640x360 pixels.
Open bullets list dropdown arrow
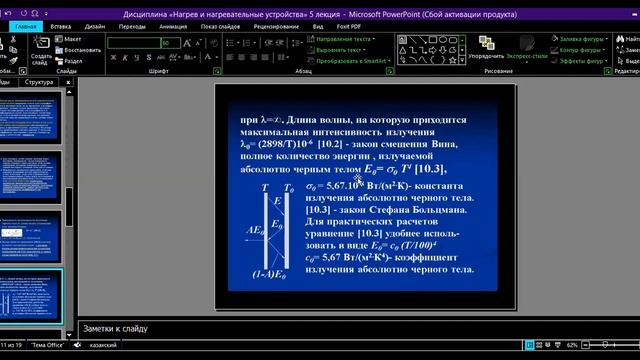[238, 43]
